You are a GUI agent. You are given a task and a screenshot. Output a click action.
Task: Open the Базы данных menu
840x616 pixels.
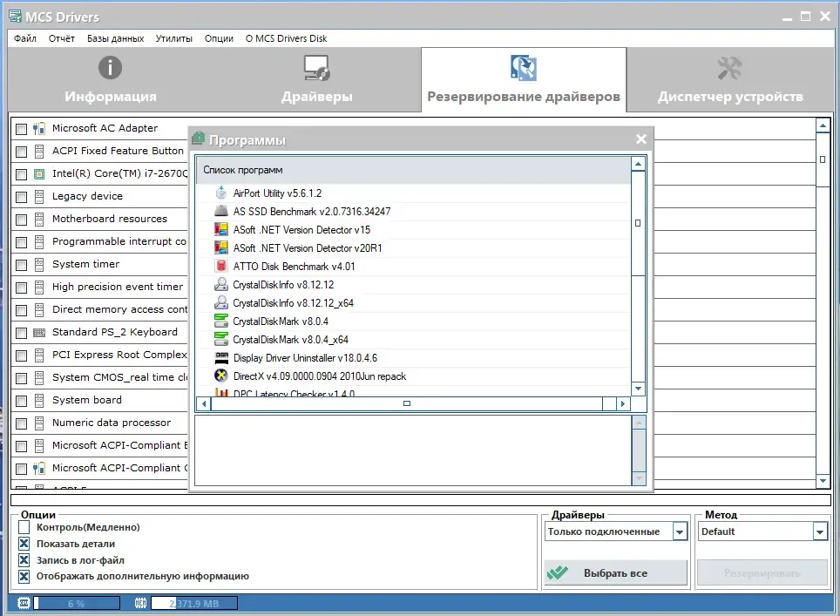pyautogui.click(x=116, y=38)
